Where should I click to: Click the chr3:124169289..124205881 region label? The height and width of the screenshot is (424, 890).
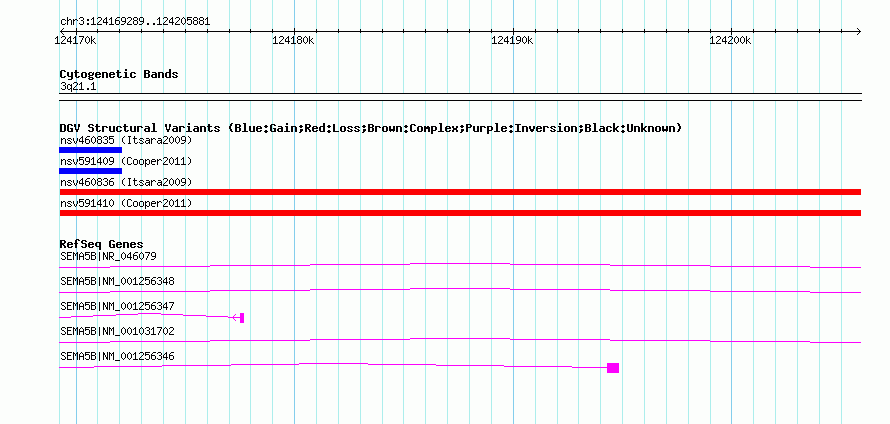pos(135,22)
